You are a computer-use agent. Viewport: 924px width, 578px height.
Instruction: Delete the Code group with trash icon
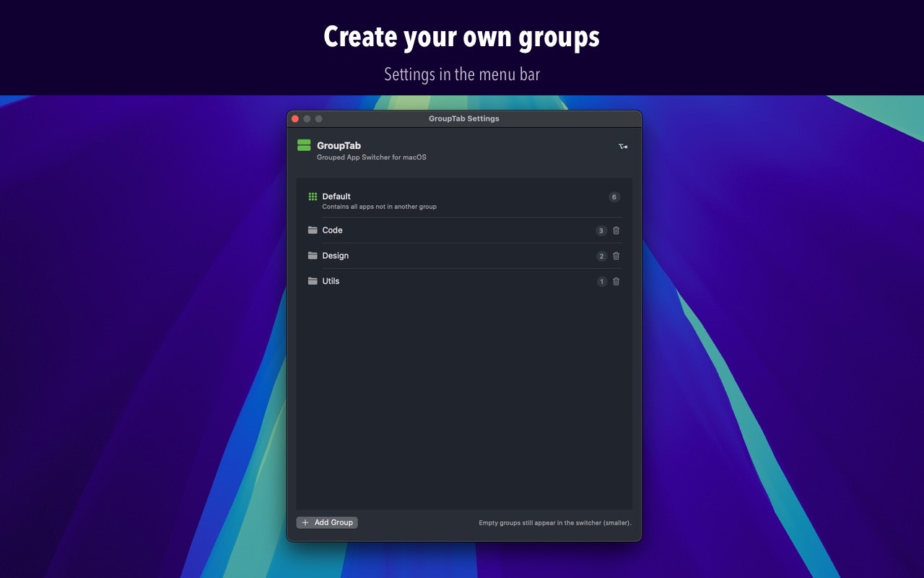pyautogui.click(x=616, y=230)
